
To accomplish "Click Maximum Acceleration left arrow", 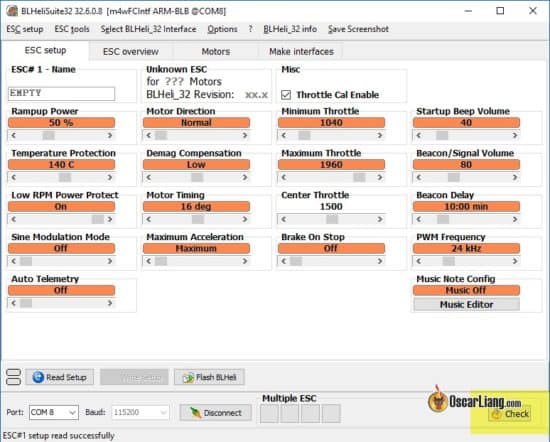I will coord(148,261).
